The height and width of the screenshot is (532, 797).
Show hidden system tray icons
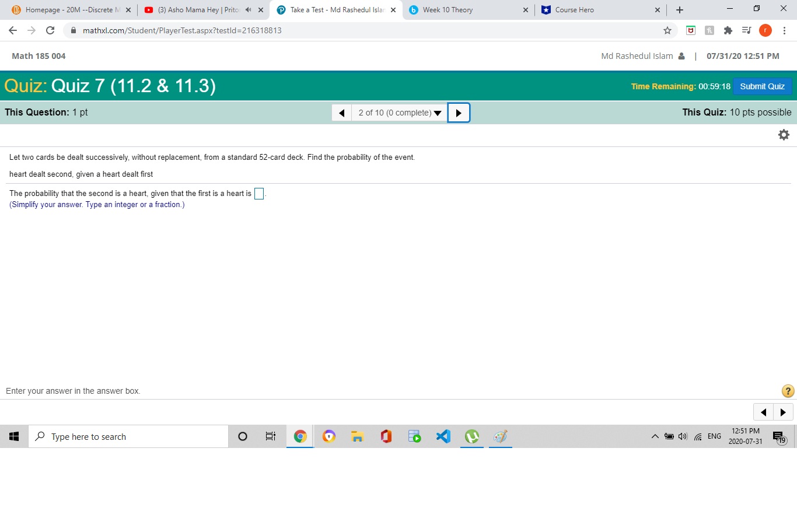click(x=655, y=436)
